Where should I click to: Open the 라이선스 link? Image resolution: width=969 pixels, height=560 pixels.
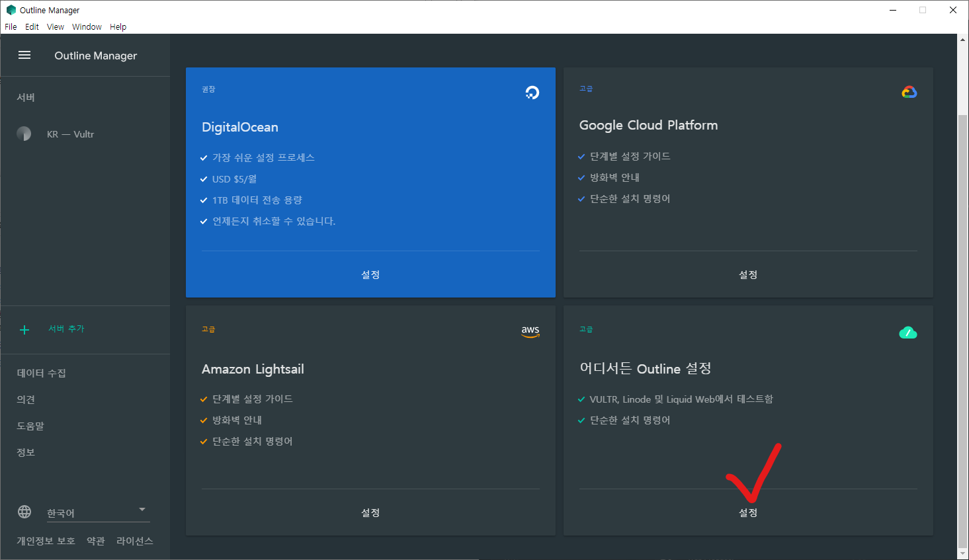click(x=135, y=541)
